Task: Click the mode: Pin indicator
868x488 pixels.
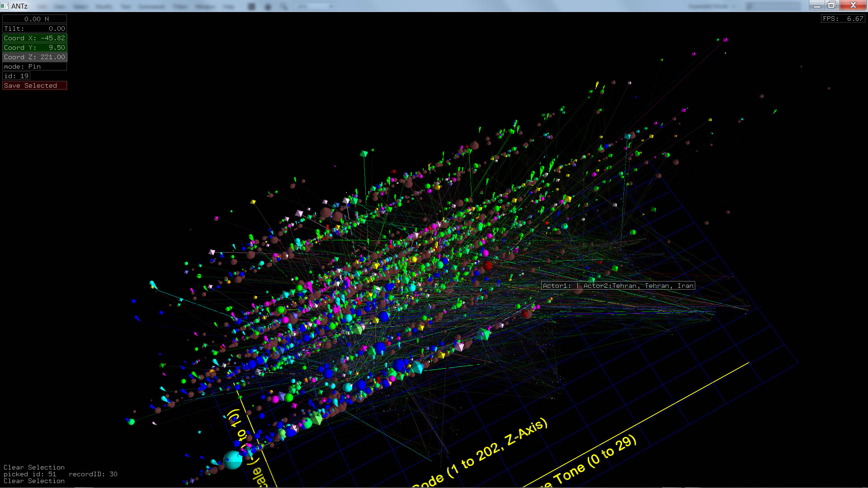Action: pyautogui.click(x=34, y=66)
